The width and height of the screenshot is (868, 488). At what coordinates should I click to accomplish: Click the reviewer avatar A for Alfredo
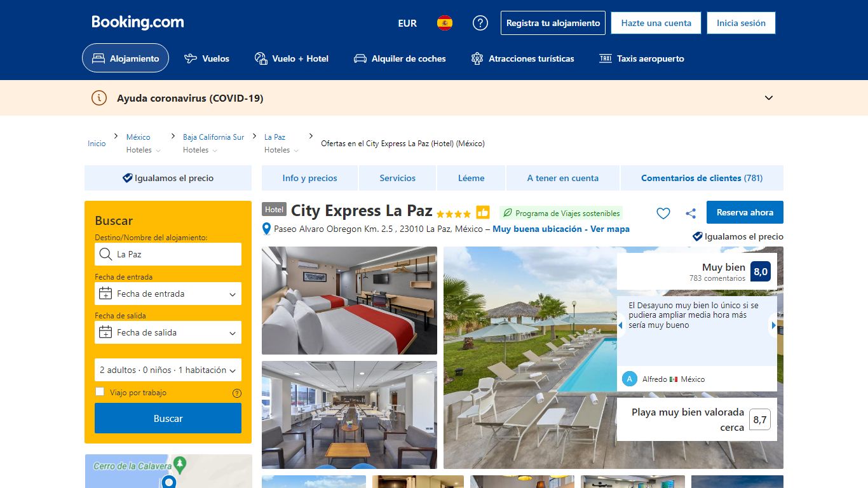(629, 379)
